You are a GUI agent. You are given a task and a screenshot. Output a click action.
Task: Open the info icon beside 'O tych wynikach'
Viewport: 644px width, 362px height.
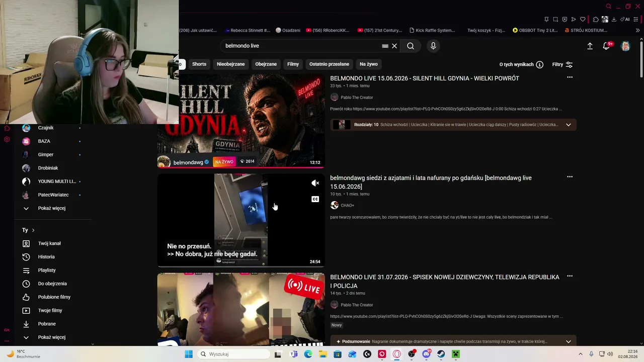[539, 64]
